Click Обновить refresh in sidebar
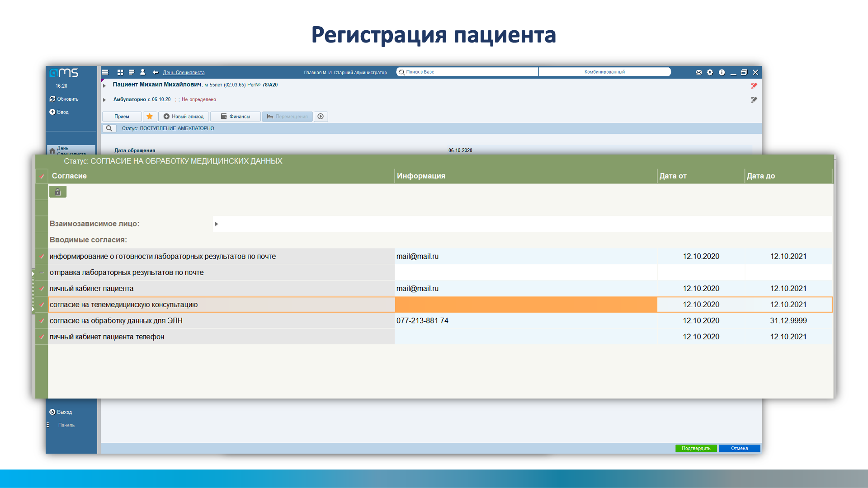The width and height of the screenshot is (868, 488). [x=64, y=99]
